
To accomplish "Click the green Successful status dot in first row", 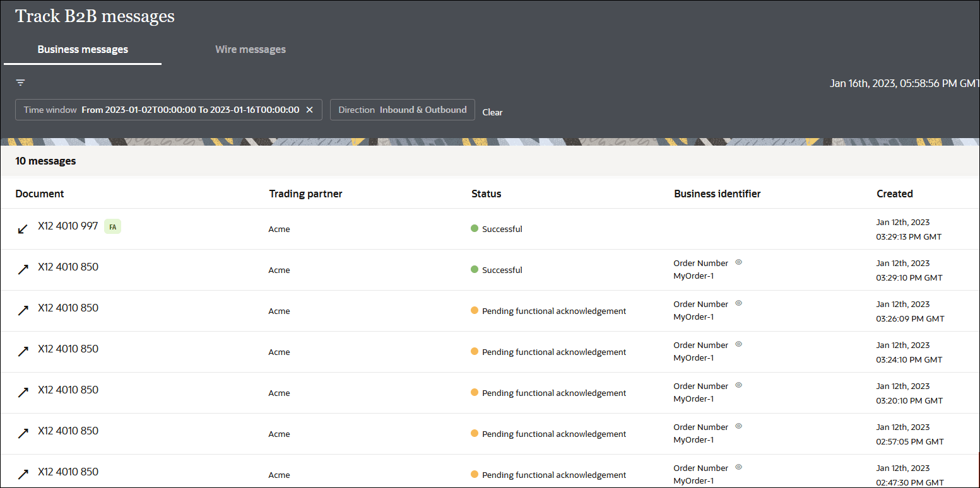I will (475, 228).
